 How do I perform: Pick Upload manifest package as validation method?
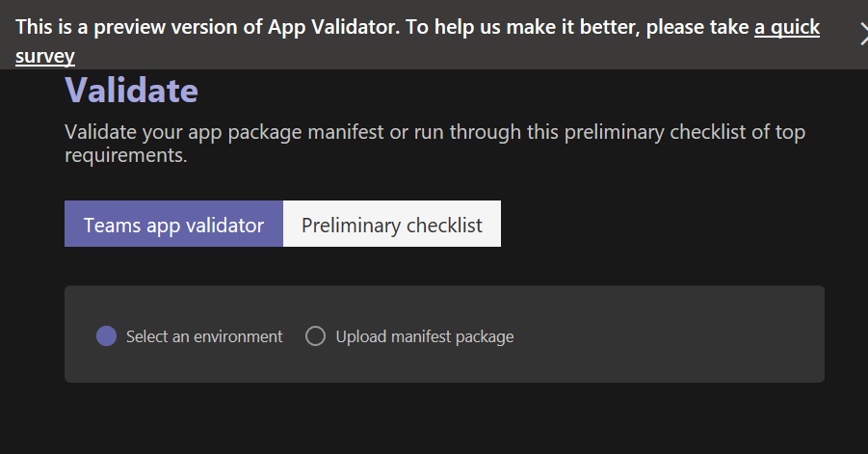(x=315, y=336)
